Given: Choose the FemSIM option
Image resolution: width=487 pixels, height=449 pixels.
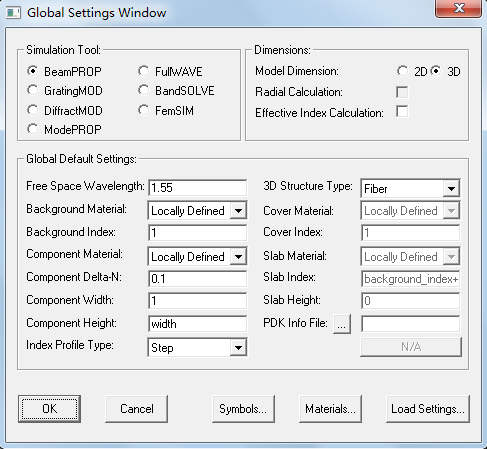Looking at the screenshot, I should point(144,110).
